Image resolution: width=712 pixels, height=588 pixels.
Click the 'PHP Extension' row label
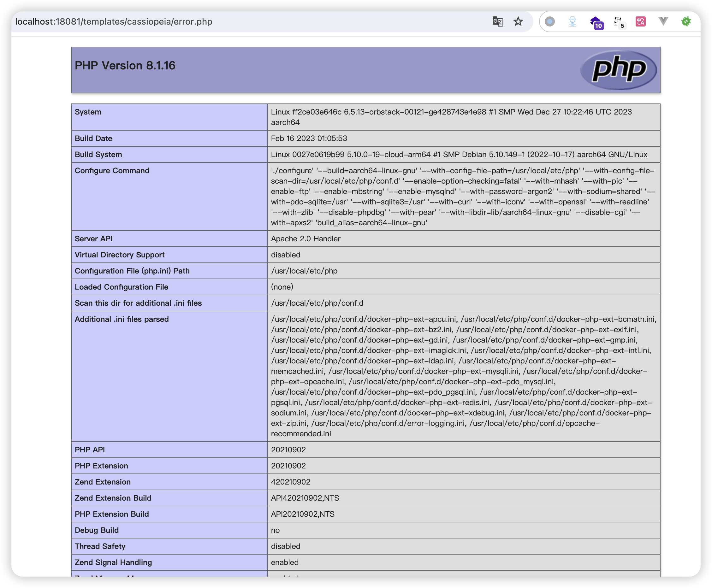[101, 466]
